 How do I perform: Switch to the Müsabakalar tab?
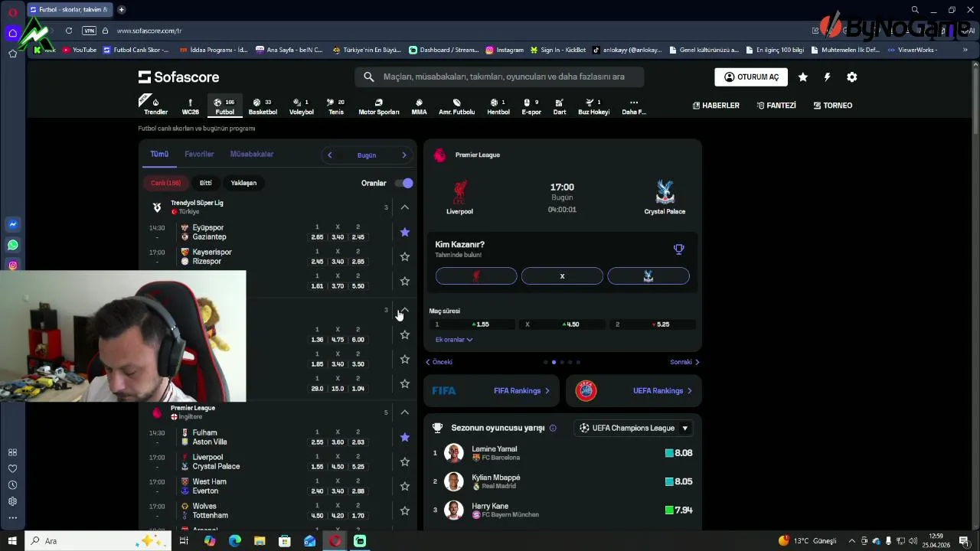coord(252,154)
